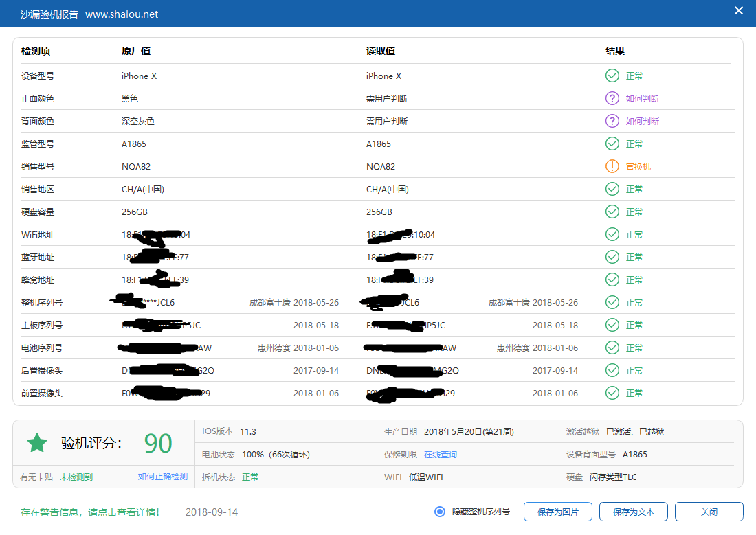Click the 官换机 warning label

[x=638, y=166]
